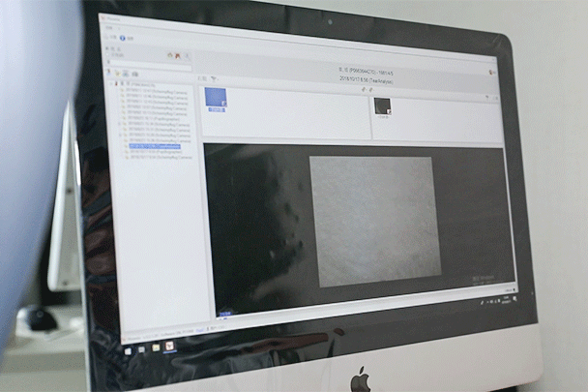Select the highlighted exam entry in the tree
This screenshot has width=588, height=392.
click(x=155, y=145)
